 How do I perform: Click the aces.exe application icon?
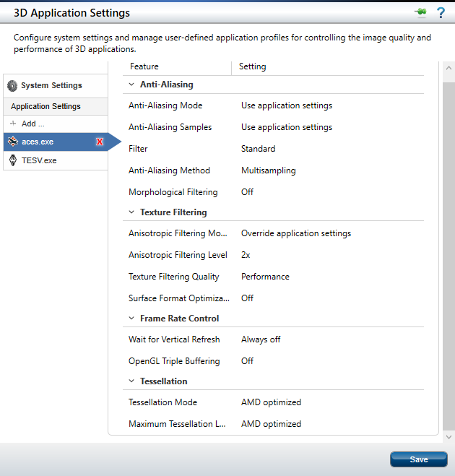pos(13,142)
